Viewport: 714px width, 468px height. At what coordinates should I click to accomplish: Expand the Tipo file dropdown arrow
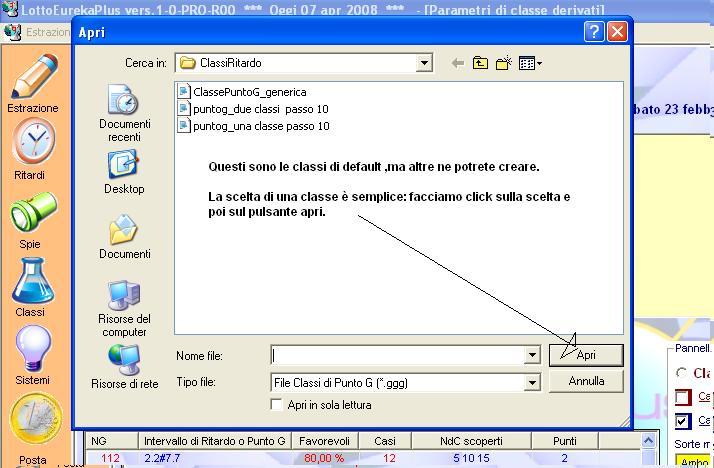coord(531,383)
